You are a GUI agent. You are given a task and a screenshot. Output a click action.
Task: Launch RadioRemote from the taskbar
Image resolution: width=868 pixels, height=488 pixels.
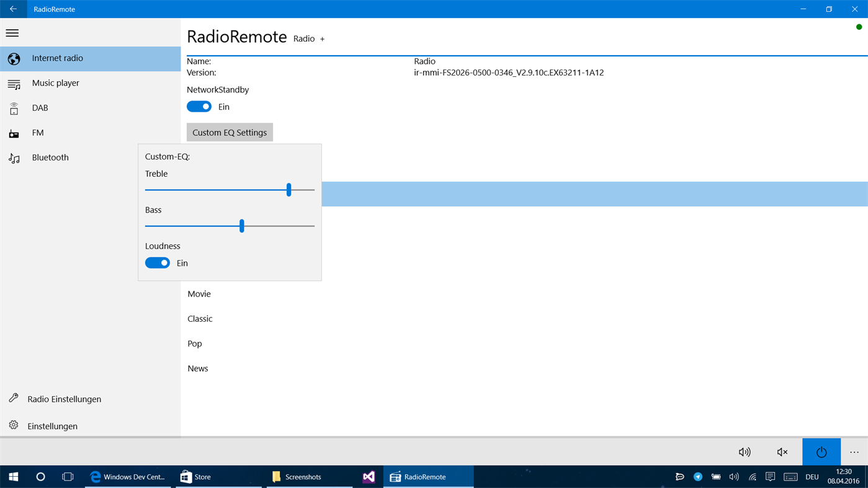click(x=428, y=476)
